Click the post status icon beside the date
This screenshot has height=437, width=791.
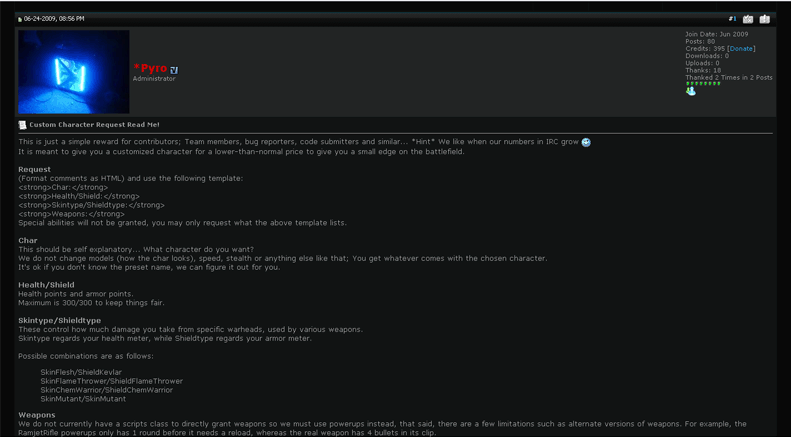(19, 19)
